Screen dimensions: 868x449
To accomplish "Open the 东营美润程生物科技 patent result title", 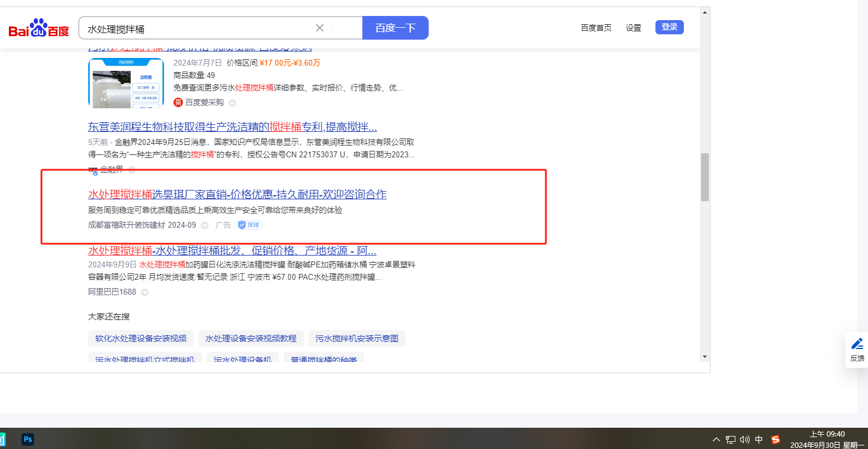I will pyautogui.click(x=233, y=127).
